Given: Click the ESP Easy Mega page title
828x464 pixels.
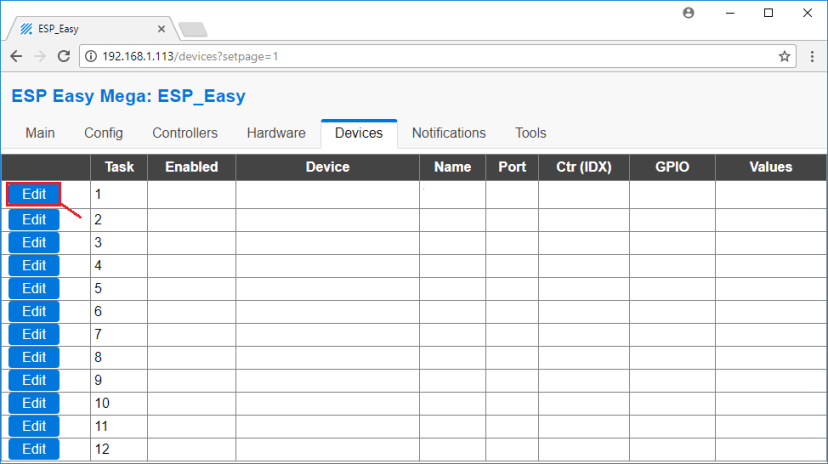Looking at the screenshot, I should pyautogui.click(x=128, y=97).
